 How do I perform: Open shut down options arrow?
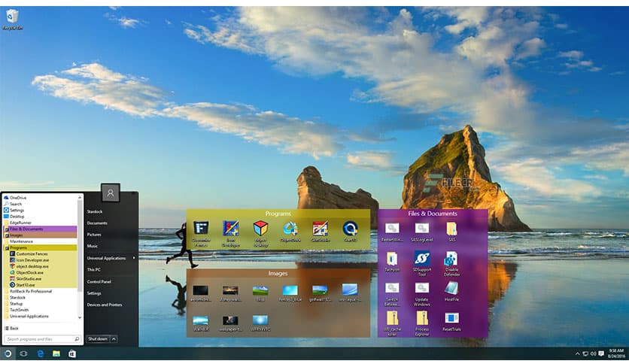coord(114,339)
